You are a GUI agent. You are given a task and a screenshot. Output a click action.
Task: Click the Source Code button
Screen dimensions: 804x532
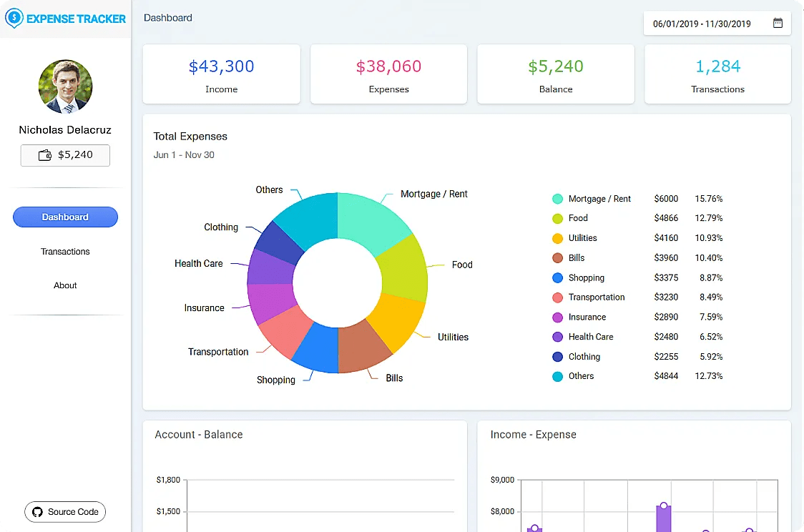[65, 512]
